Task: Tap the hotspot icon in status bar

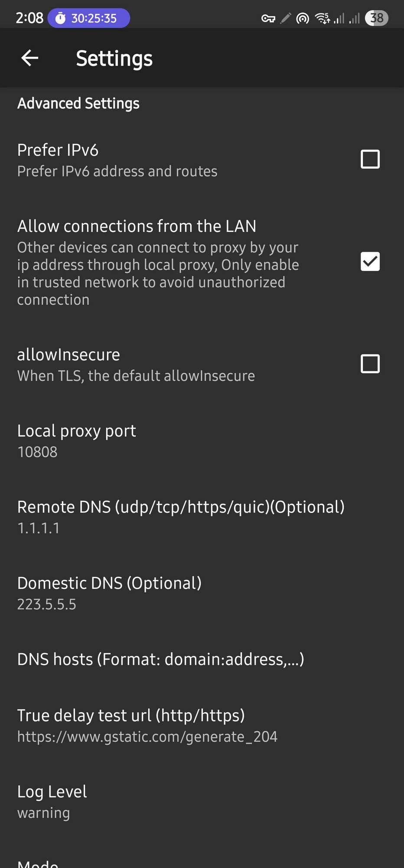Action: click(303, 18)
